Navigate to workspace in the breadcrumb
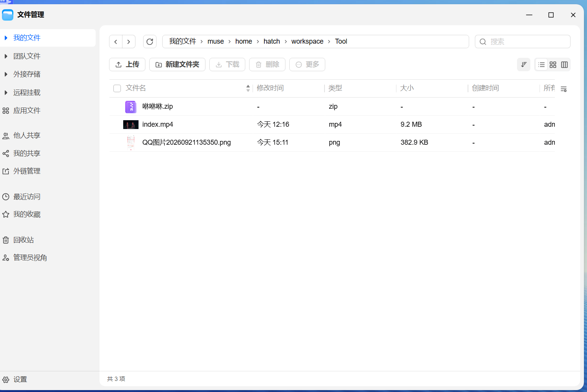 (x=307, y=41)
